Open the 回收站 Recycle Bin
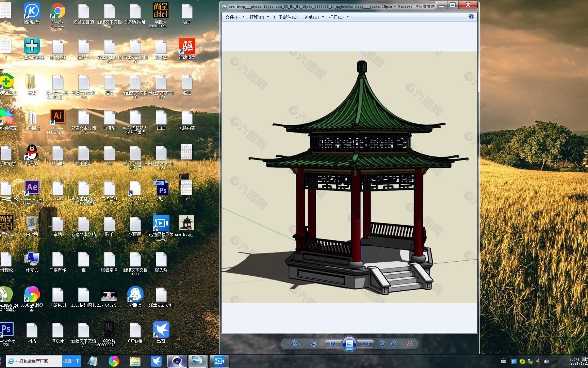 32,223
